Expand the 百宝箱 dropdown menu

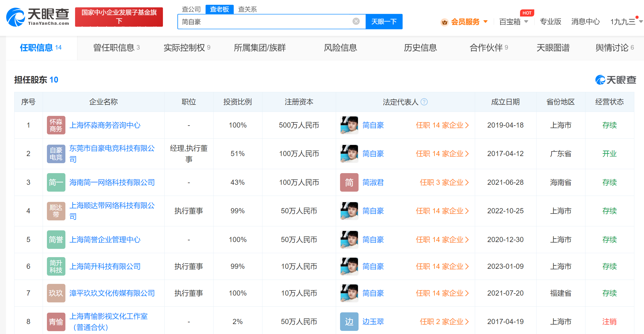tap(526, 22)
